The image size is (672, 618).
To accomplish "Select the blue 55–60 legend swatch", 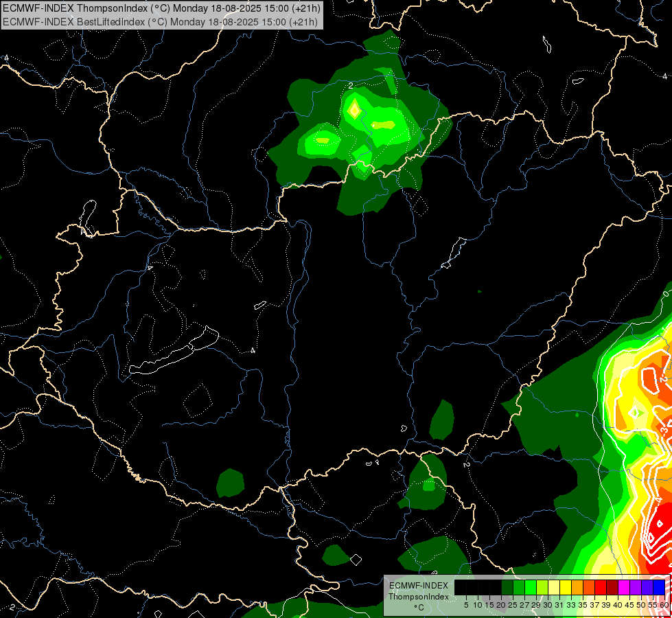I will (x=659, y=588).
